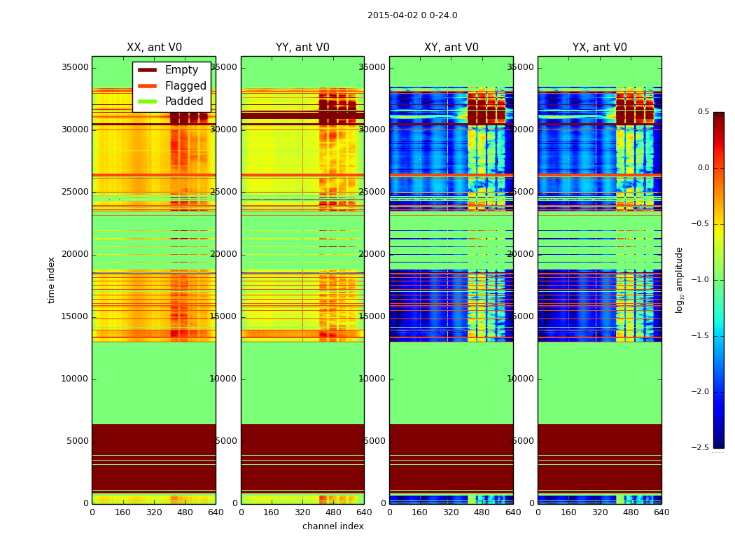
Task: Click the 'XY, ant V0' subplot title
Action: (x=451, y=48)
